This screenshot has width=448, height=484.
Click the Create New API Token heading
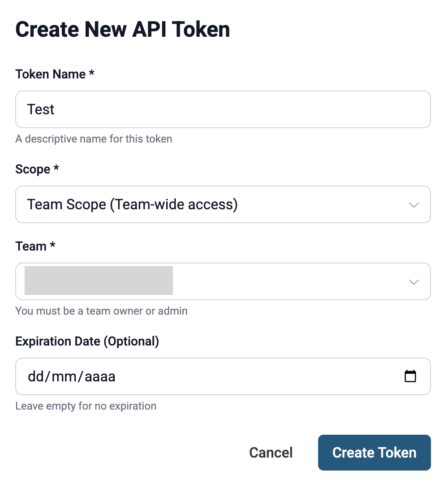pos(123,30)
